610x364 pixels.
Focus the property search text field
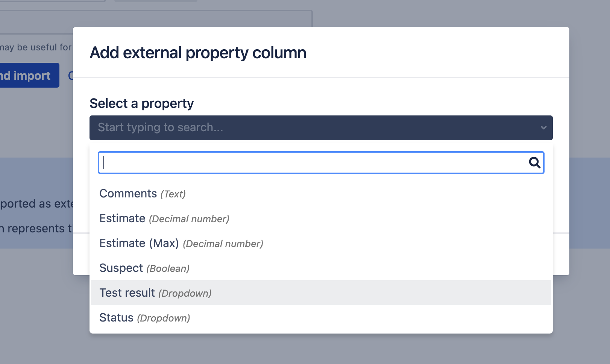[312, 162]
